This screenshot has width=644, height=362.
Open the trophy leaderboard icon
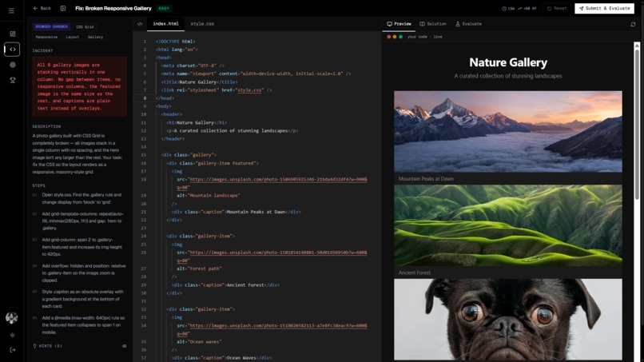click(13, 80)
